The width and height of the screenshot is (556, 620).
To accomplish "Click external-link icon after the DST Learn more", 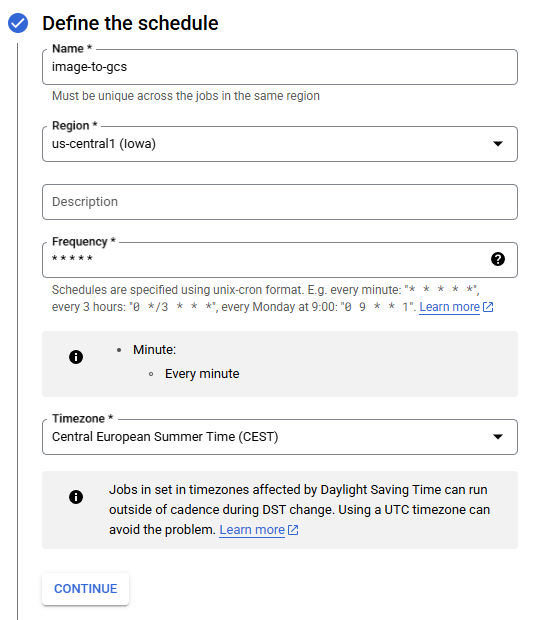I will [x=293, y=530].
